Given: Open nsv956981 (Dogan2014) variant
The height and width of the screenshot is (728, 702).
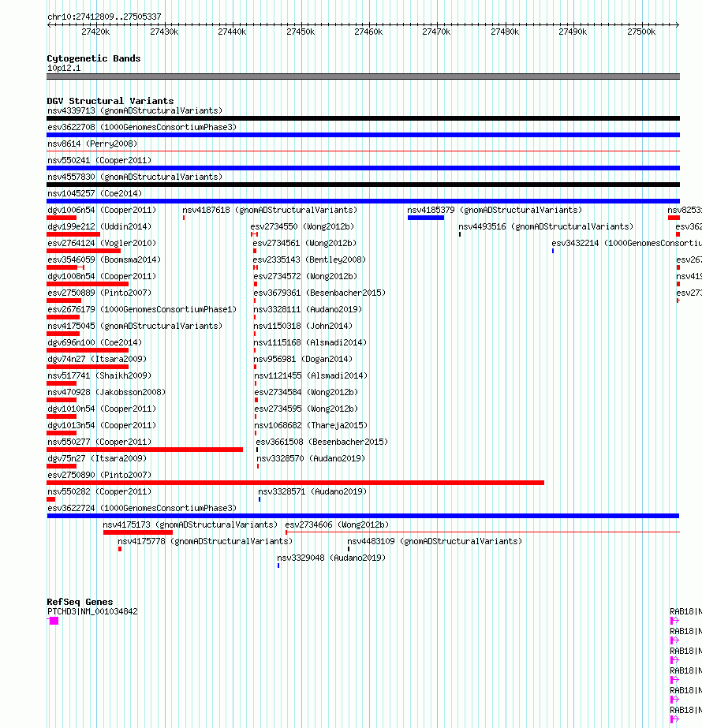Looking at the screenshot, I should (303, 359).
